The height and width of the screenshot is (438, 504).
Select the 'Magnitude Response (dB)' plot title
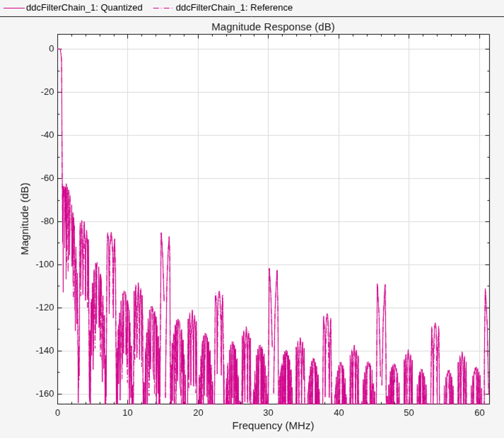(x=273, y=27)
